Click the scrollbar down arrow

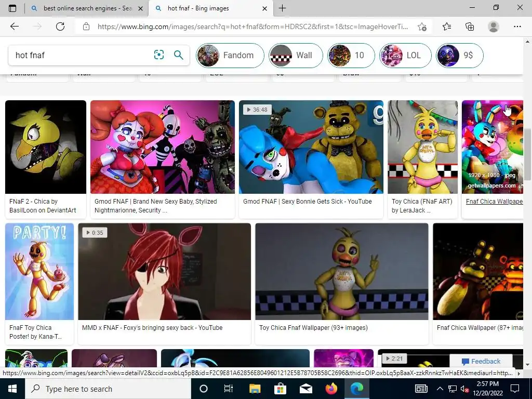tap(528, 364)
